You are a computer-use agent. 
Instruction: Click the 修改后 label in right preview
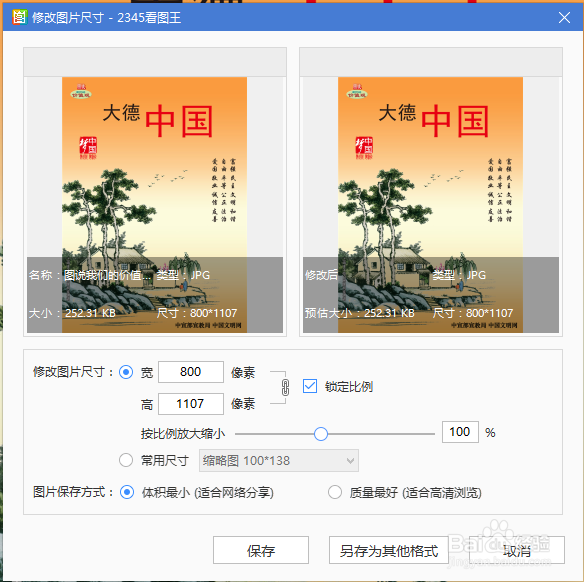click(x=321, y=275)
